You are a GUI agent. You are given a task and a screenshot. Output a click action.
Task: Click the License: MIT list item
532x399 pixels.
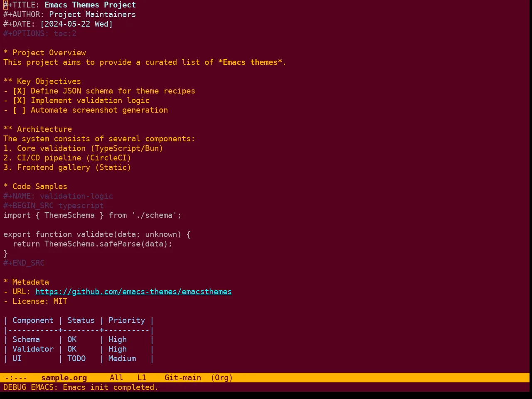(x=35, y=301)
